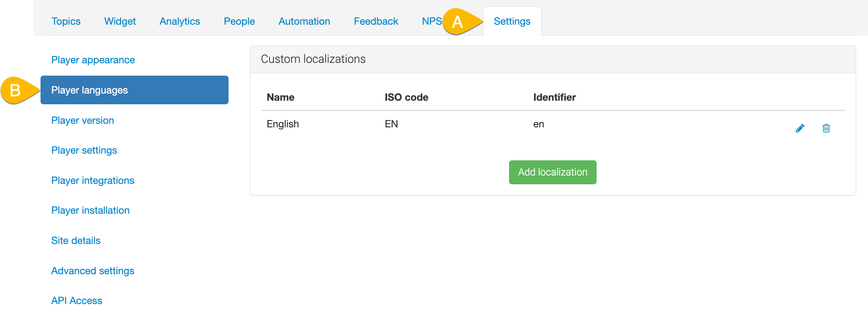Select the Automation tab

pyautogui.click(x=304, y=21)
